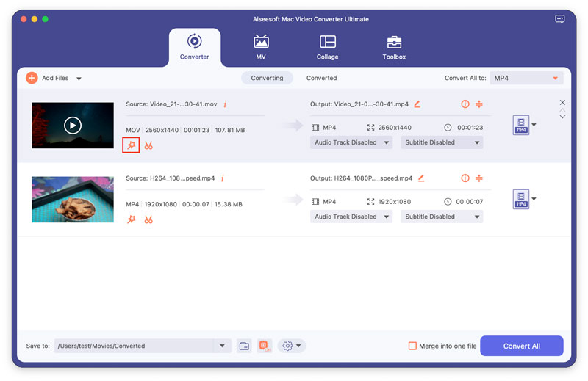Click Source: Video_21 mov filename text
Image resolution: width=588 pixels, height=381 pixels.
point(171,104)
